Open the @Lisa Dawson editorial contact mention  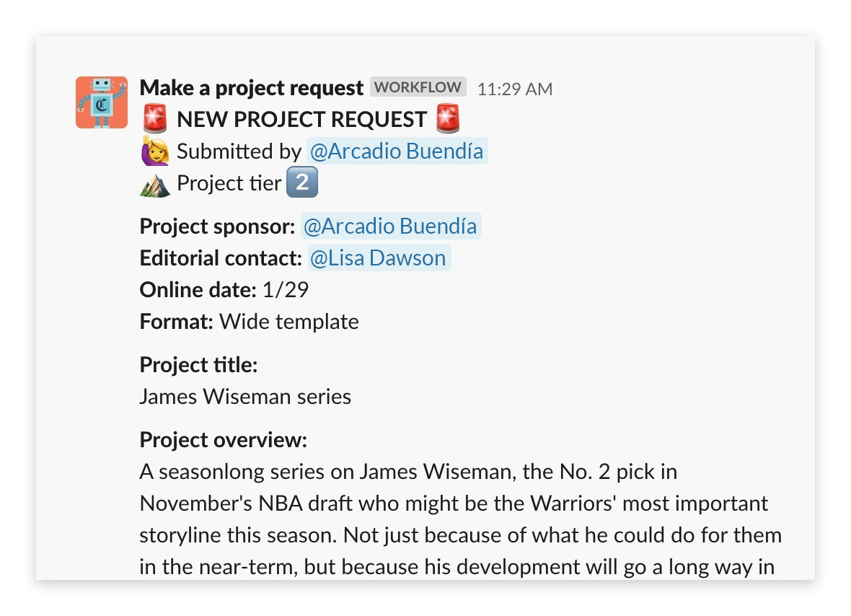379,258
